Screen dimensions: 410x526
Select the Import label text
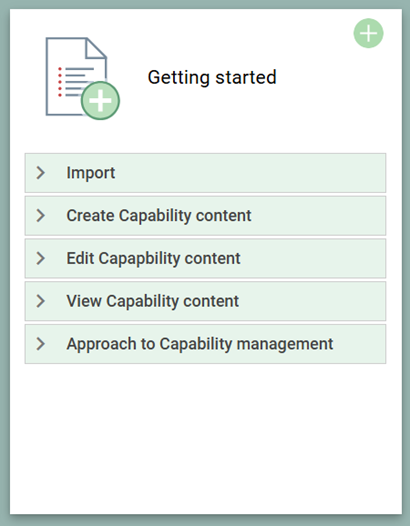(x=91, y=173)
